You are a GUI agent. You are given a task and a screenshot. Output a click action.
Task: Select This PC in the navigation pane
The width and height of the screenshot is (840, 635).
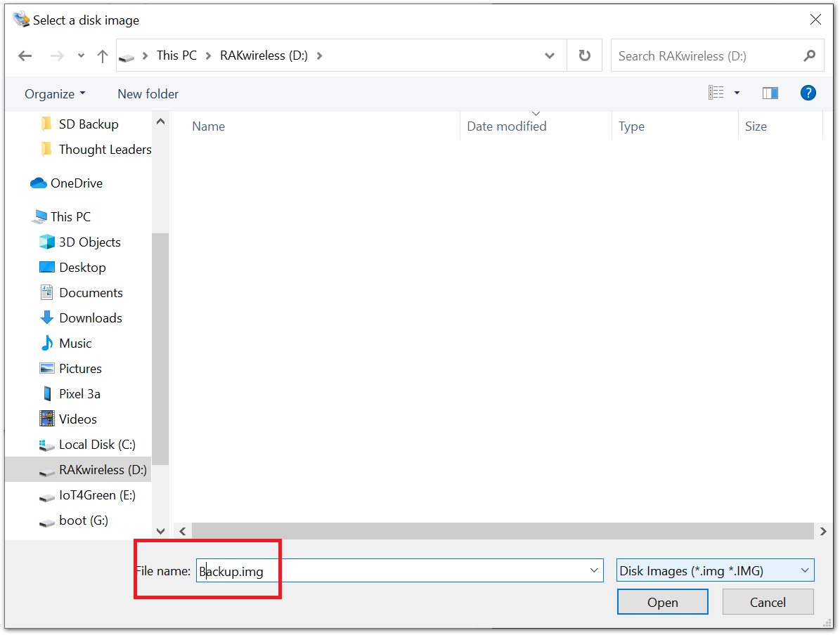pyautogui.click(x=70, y=217)
